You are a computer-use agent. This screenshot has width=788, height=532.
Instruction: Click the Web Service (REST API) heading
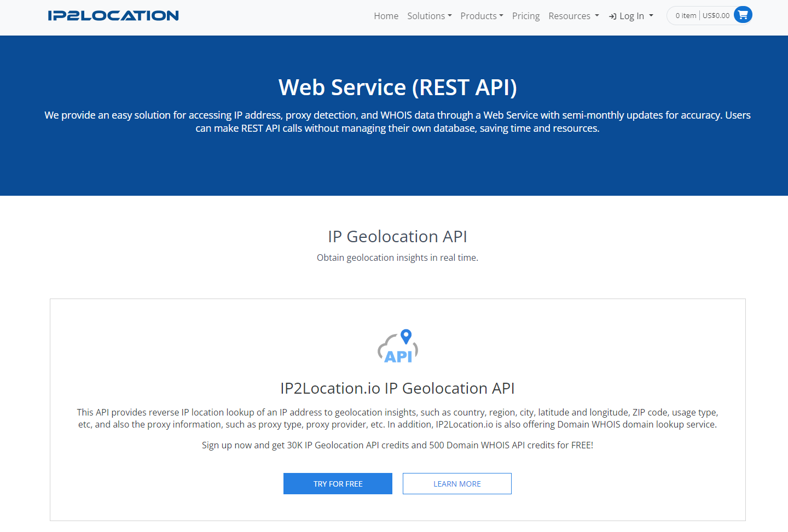click(398, 87)
